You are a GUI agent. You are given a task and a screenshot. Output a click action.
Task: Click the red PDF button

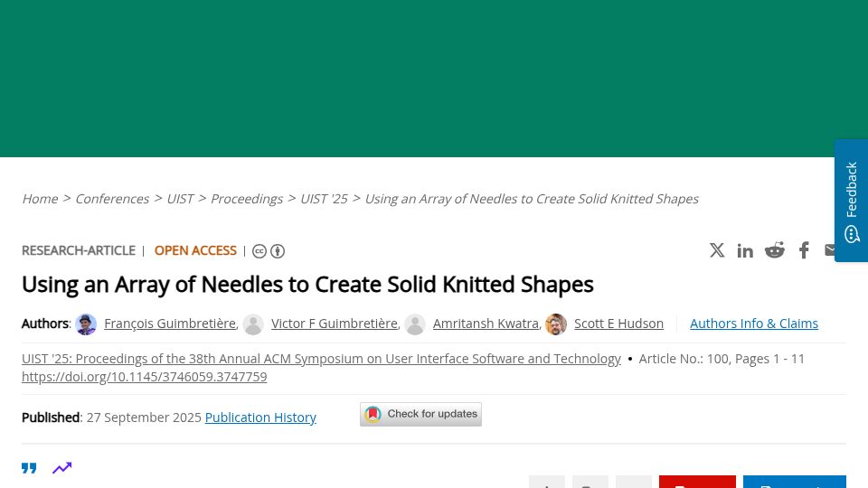pyautogui.click(x=697, y=482)
